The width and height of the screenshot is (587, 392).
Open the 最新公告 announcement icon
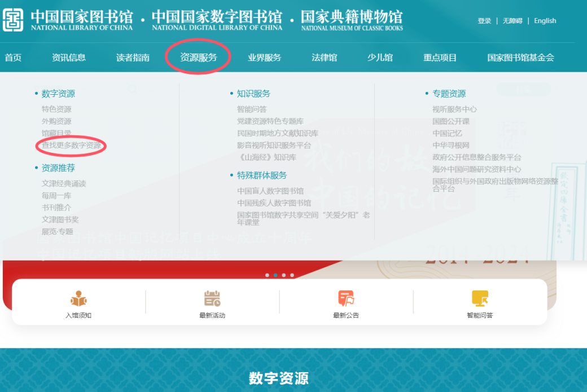coord(346,298)
